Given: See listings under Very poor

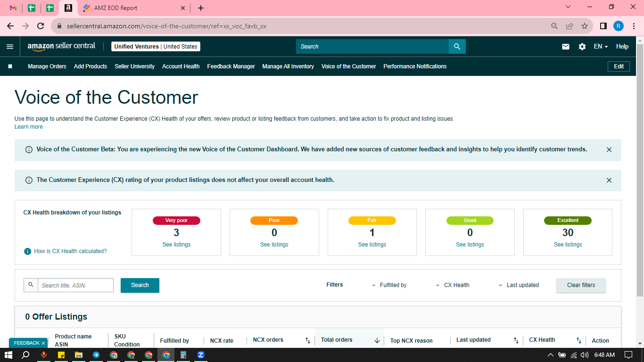Looking at the screenshot, I should pos(176,245).
